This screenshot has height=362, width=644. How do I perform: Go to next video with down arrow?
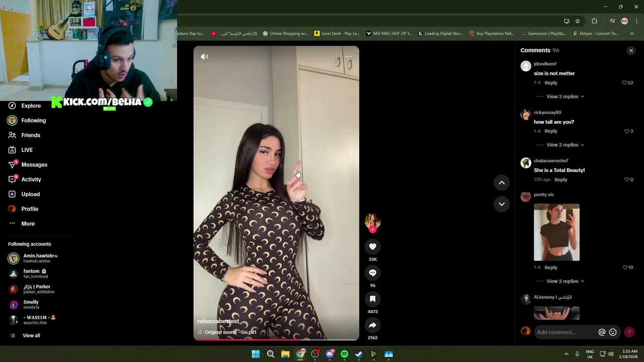tap(502, 204)
